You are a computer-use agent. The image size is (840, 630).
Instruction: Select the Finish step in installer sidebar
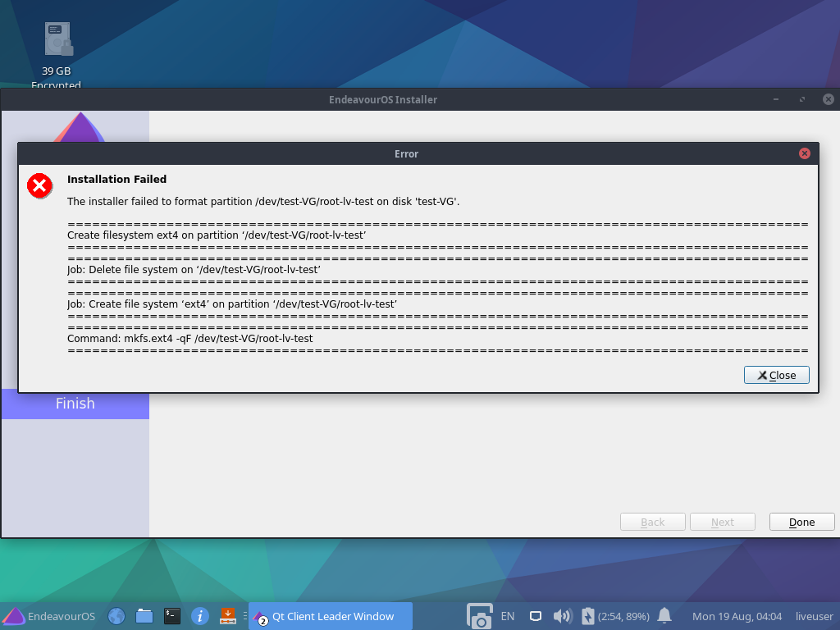(75, 404)
